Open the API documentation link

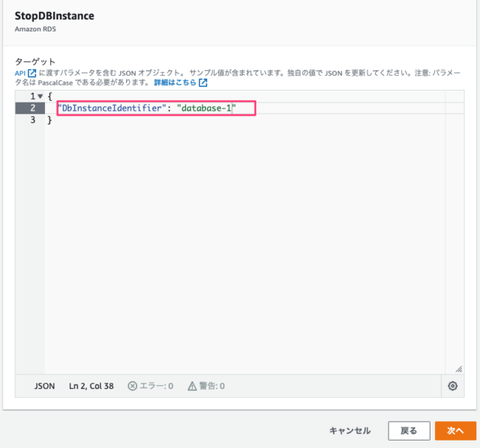pos(20,73)
